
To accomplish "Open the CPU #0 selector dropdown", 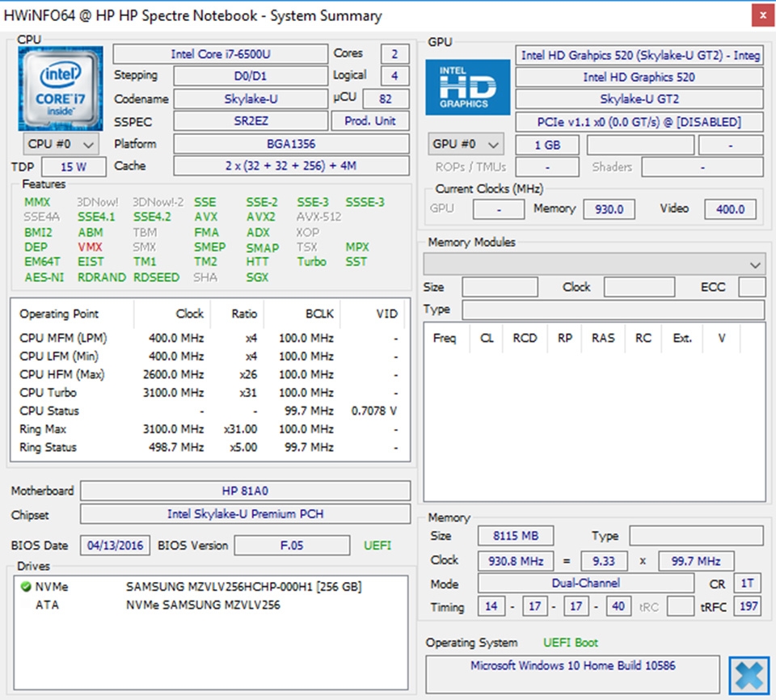I will [61, 145].
